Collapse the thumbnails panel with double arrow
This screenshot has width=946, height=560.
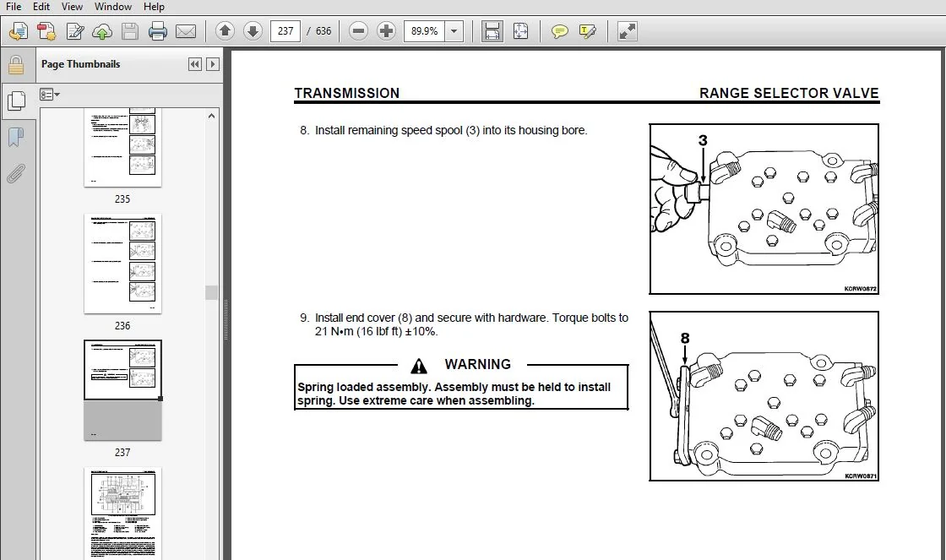pos(195,64)
